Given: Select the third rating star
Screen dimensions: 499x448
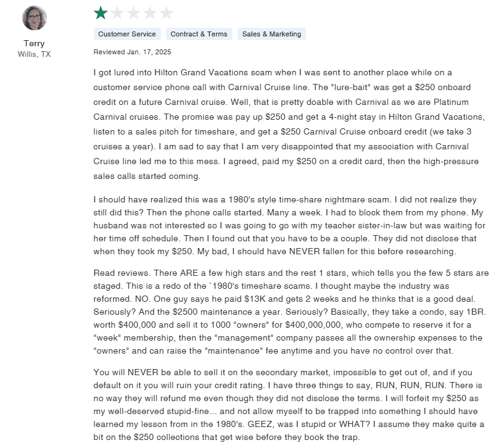Looking at the screenshot, I should (133, 13).
